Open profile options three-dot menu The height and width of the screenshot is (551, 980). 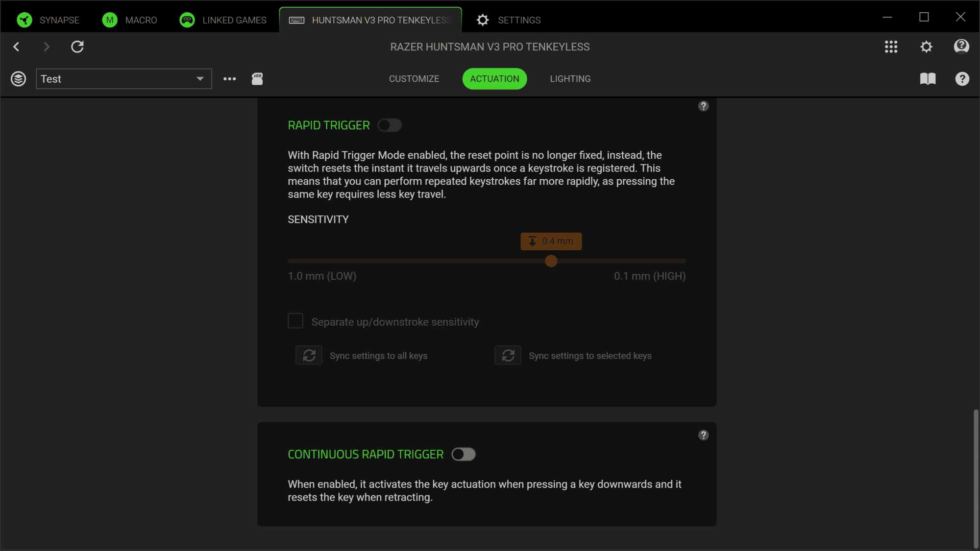[x=229, y=79]
